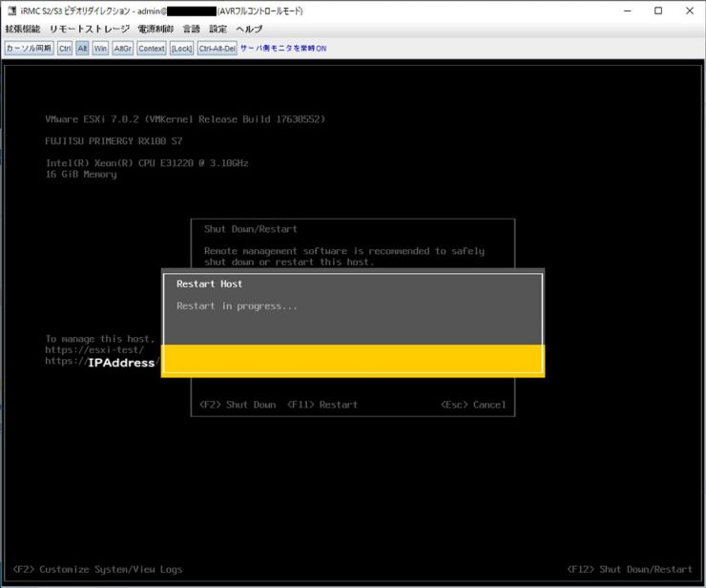The height and width of the screenshot is (588, 706).
Task: Click the 'To manage this host' text
Action: (x=100, y=339)
